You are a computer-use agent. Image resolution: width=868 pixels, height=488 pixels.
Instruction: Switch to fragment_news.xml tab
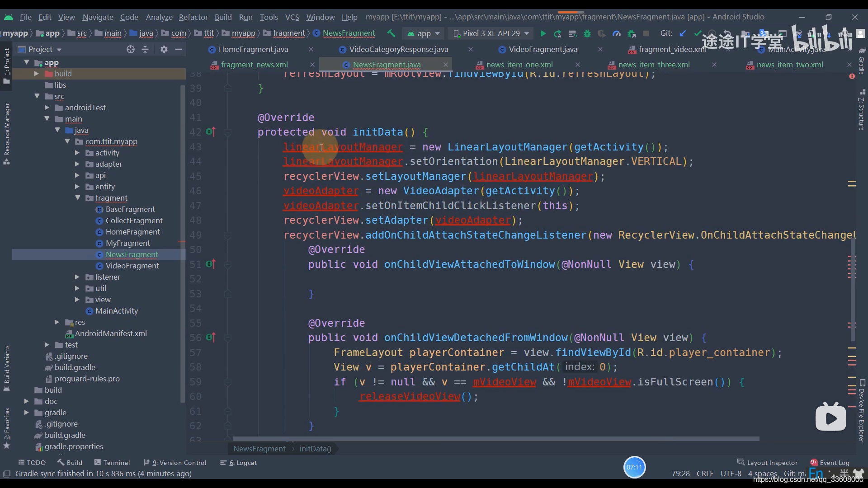[x=254, y=65]
